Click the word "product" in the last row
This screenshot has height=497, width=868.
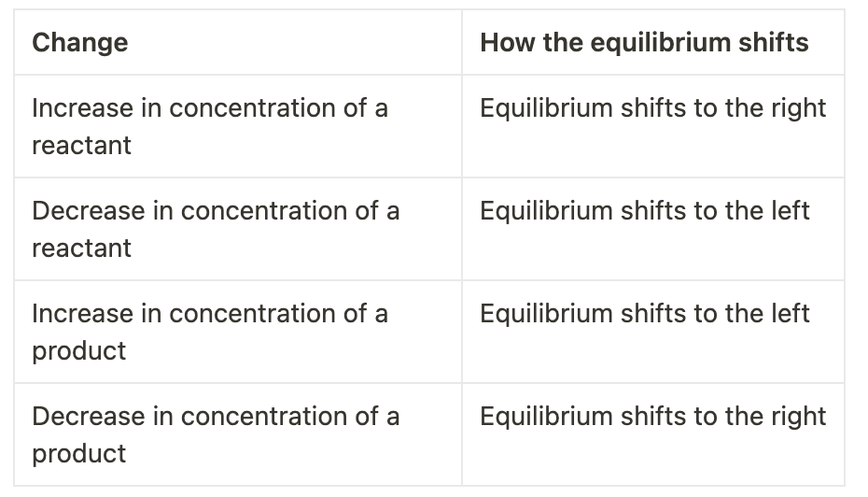(78, 454)
